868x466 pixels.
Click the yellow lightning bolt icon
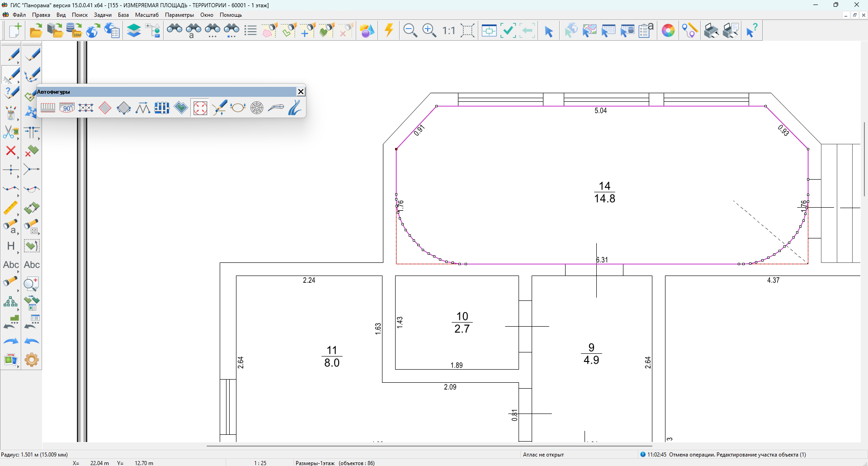(x=389, y=31)
